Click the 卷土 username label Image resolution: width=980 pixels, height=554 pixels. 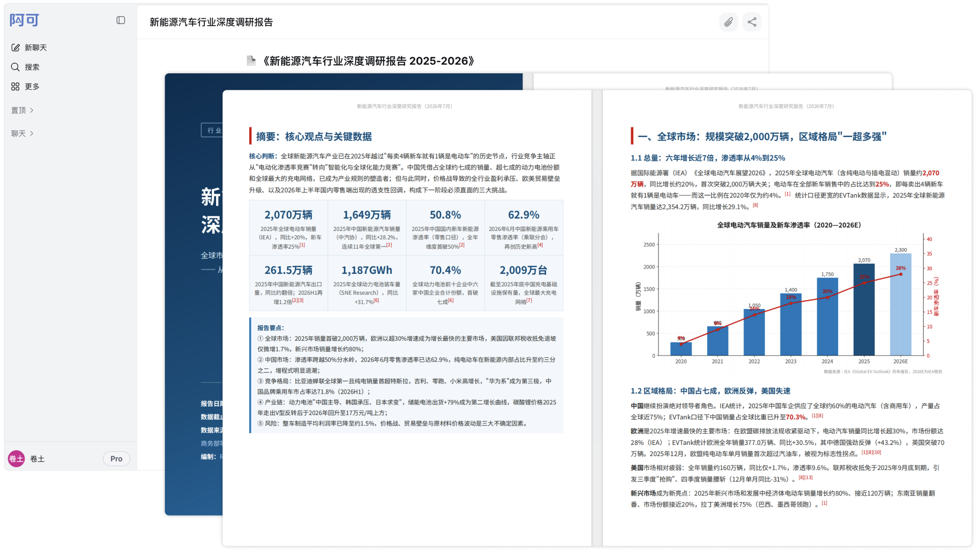(x=37, y=459)
